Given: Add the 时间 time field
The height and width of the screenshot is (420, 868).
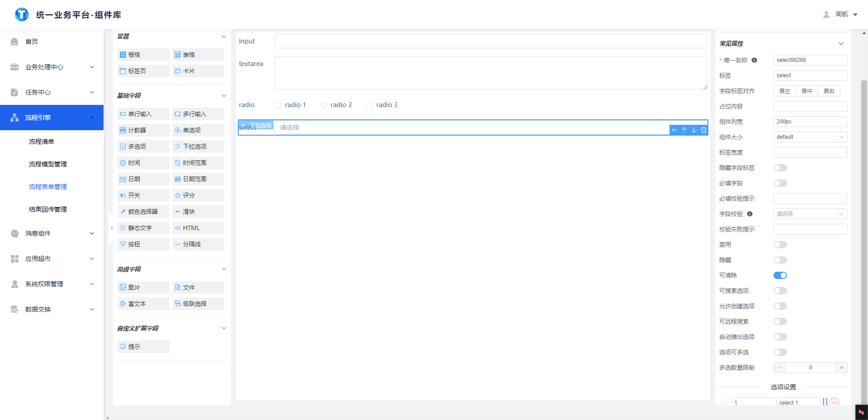Looking at the screenshot, I should tap(143, 163).
